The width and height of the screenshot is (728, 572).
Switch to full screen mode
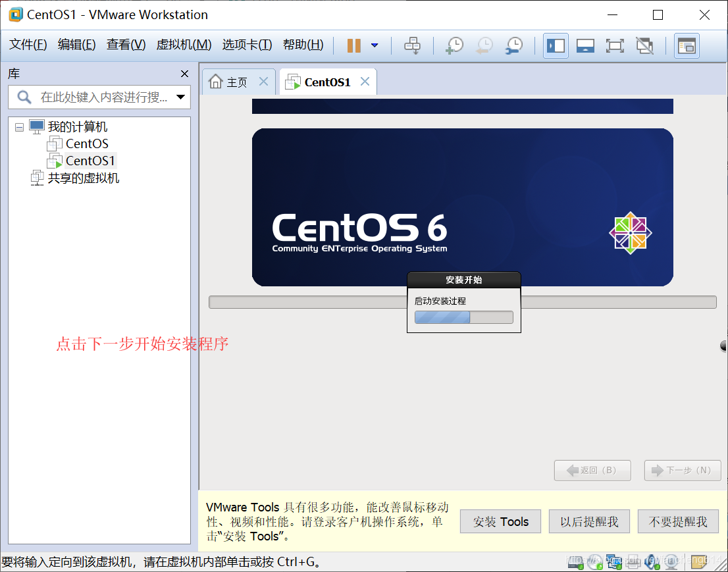pyautogui.click(x=615, y=45)
